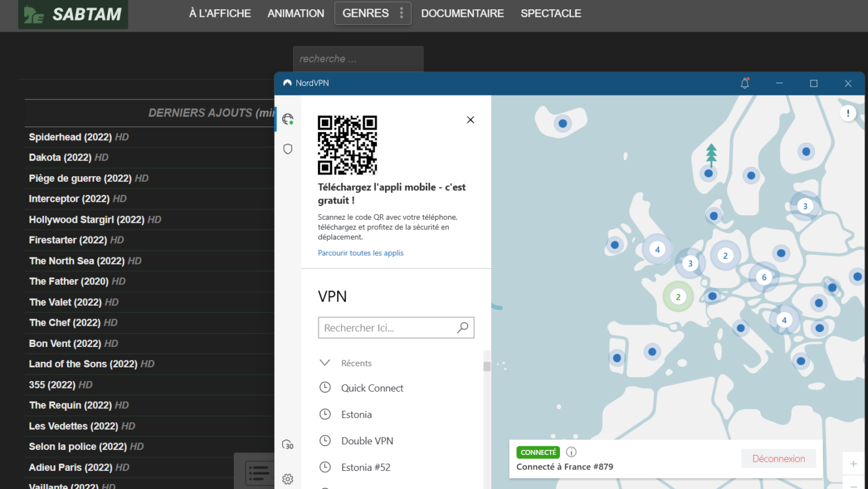The width and height of the screenshot is (868, 489).
Task: Select Selon la police (2022)
Action: pos(77,447)
